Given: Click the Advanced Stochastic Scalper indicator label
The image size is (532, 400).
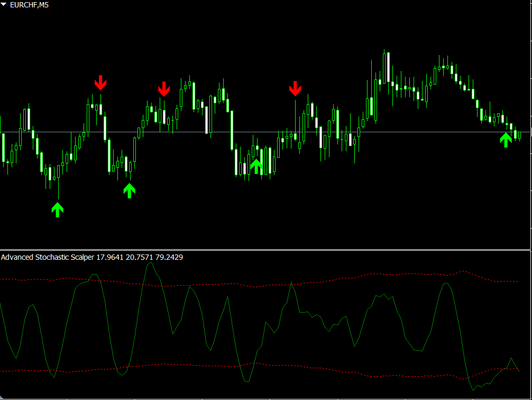Looking at the screenshot, I should point(48,257).
